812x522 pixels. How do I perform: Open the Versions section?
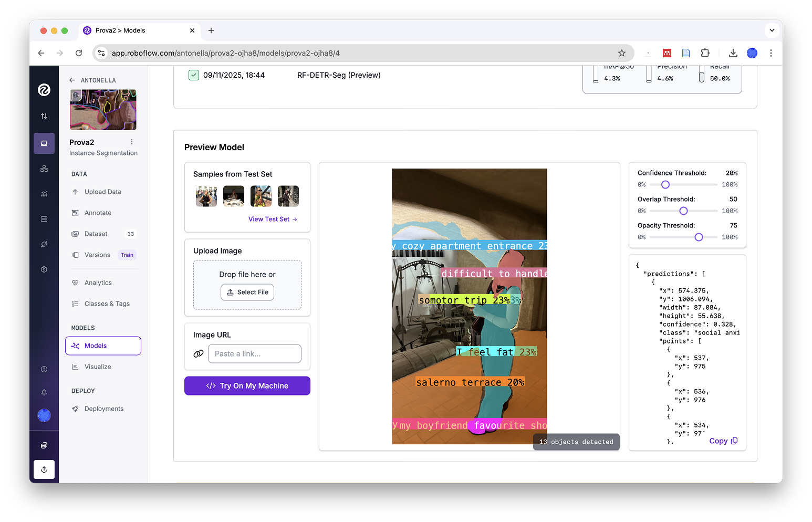[x=97, y=255]
